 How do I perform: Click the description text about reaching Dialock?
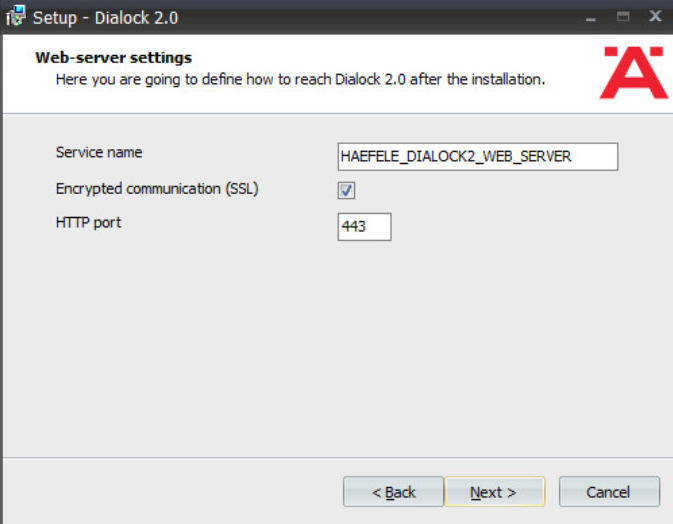300,80
